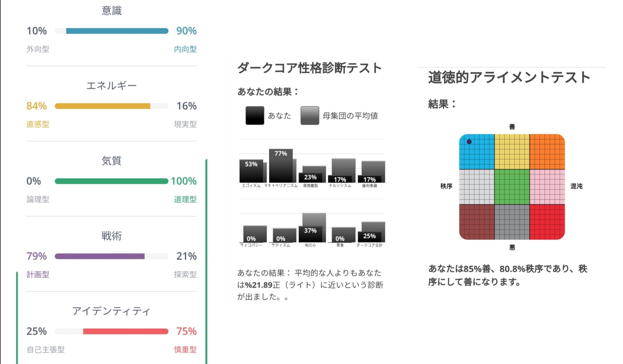Click the black あなた legend swatch
The image size is (623, 364).
255,115
